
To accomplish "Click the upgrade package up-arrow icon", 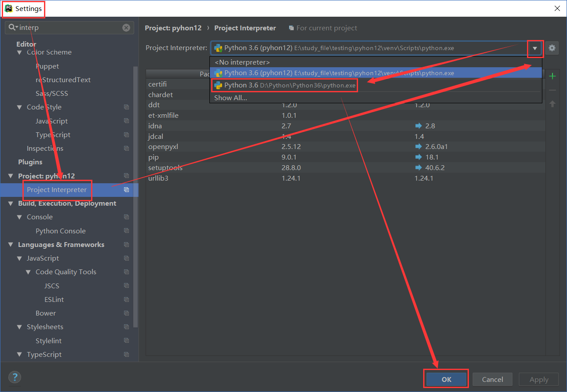I will (x=552, y=104).
